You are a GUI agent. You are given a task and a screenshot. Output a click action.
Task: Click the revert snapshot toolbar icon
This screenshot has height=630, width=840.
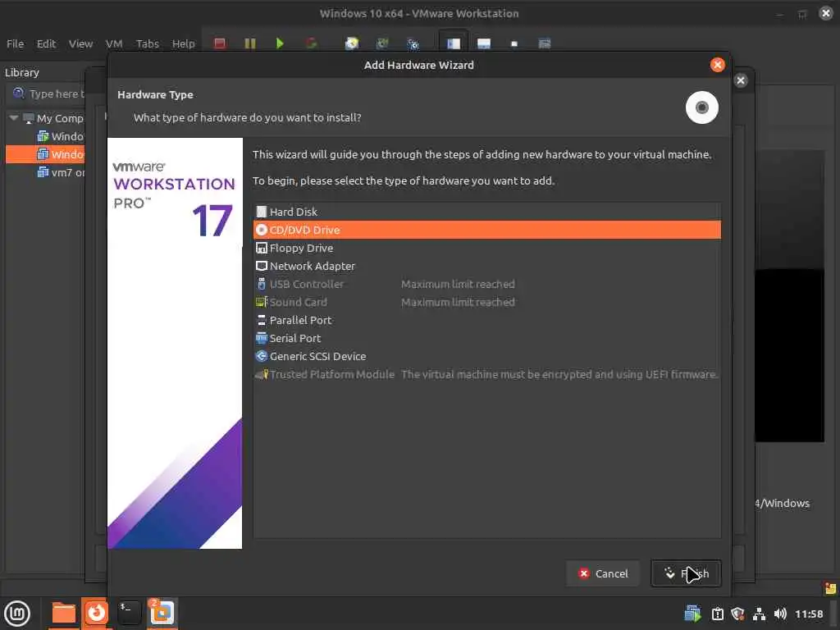[x=382, y=43]
